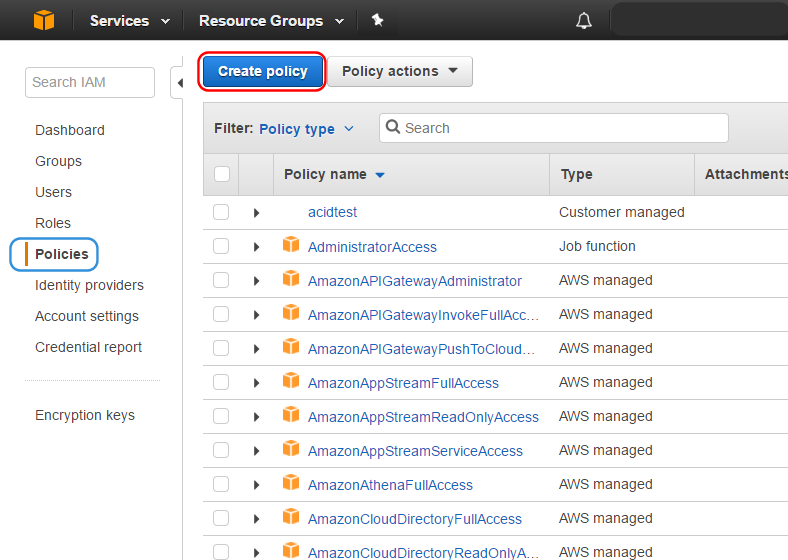Open the AWS console home cube icon
Viewport: 788px width, 560px height.
point(44,21)
